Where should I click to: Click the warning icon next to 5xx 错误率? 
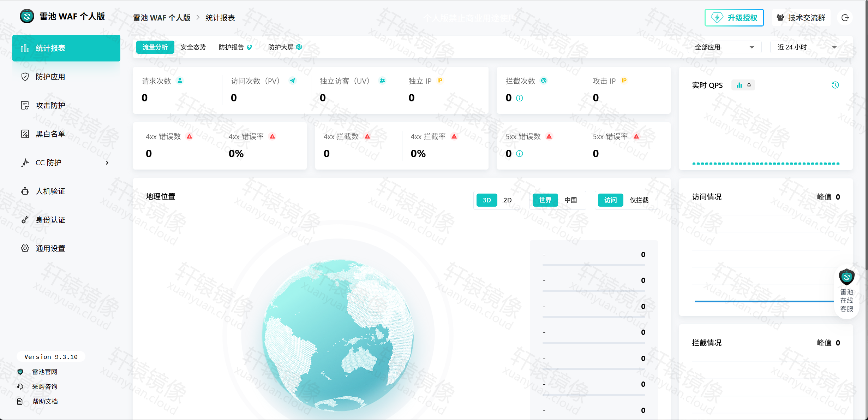coord(636,136)
